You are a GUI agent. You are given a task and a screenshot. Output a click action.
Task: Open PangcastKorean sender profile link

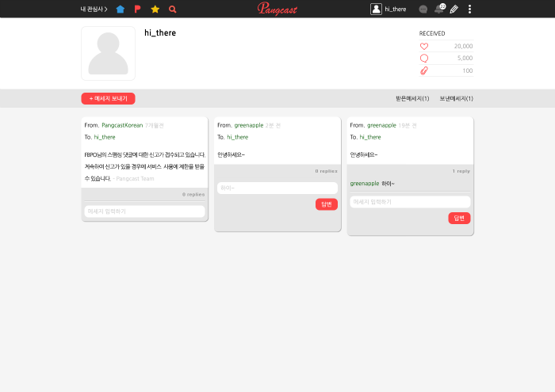[x=122, y=125]
